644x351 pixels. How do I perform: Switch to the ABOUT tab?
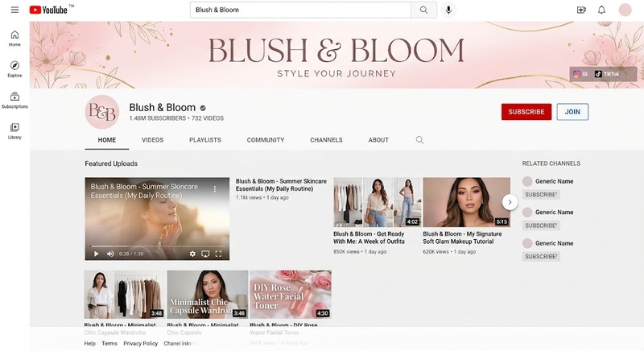(x=378, y=140)
